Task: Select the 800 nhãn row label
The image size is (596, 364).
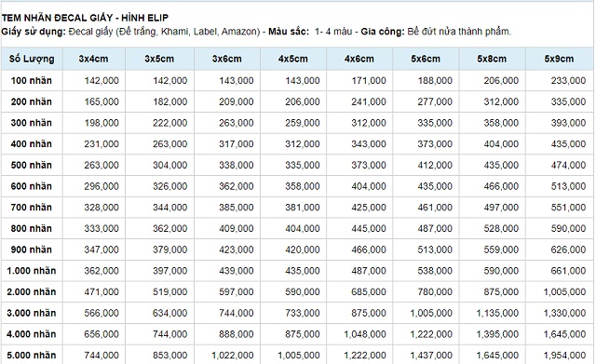Action: [31, 228]
